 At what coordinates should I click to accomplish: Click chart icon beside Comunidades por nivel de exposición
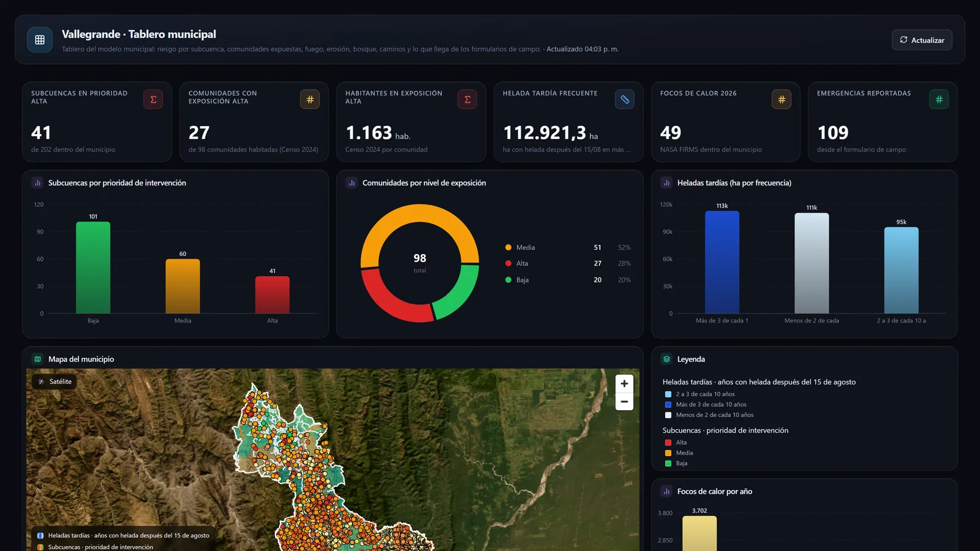(352, 182)
